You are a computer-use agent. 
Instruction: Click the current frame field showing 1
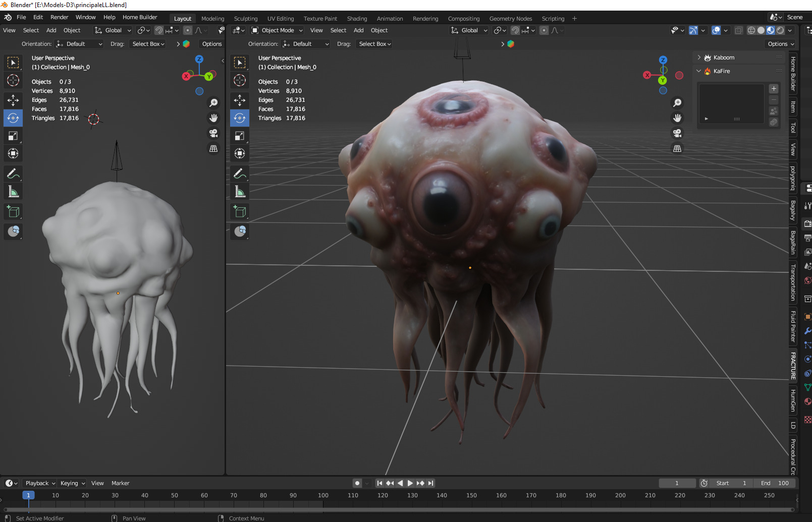[x=677, y=483]
